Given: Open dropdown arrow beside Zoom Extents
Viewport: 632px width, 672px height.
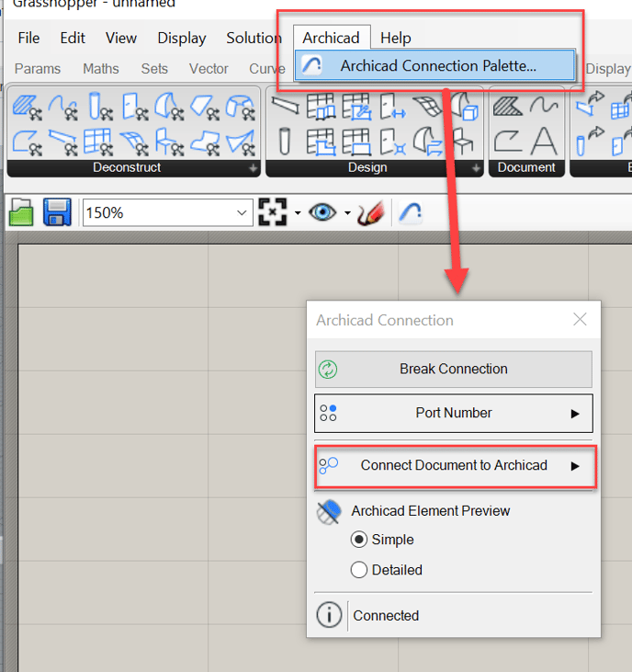Looking at the screenshot, I should tap(298, 212).
